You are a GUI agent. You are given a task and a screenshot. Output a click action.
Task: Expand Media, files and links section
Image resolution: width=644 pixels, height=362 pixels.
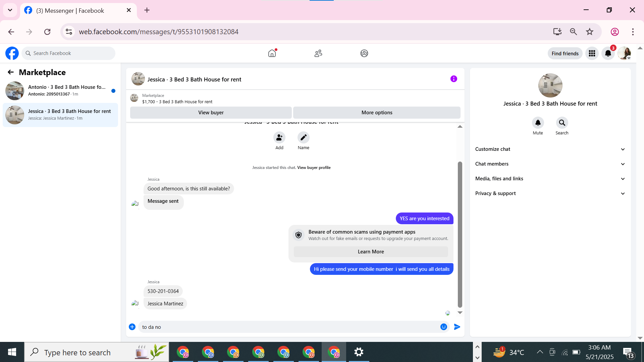[550, 179]
